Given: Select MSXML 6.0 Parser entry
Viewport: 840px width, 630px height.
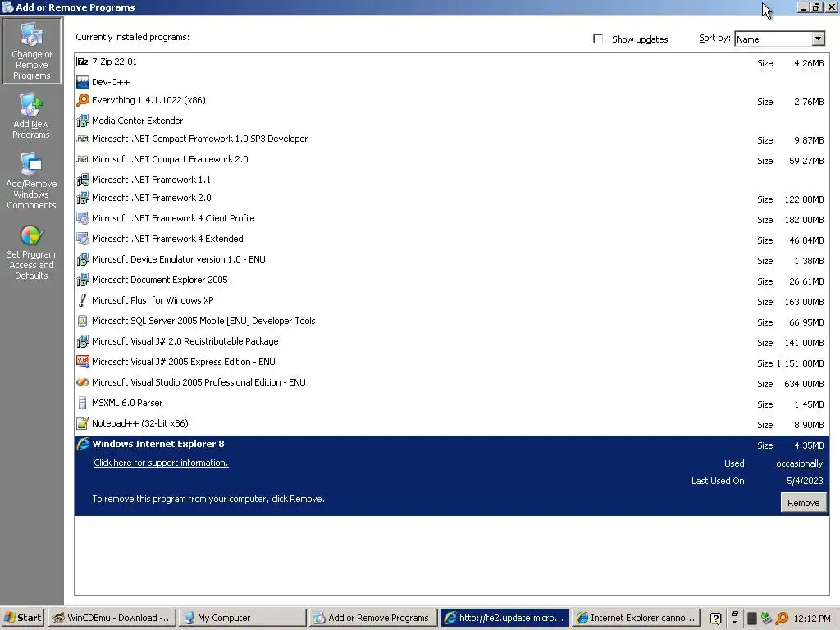Looking at the screenshot, I should (x=452, y=403).
